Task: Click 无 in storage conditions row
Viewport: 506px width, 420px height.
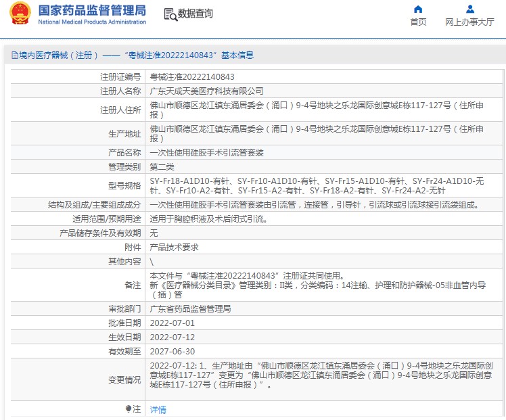Action: [154, 233]
